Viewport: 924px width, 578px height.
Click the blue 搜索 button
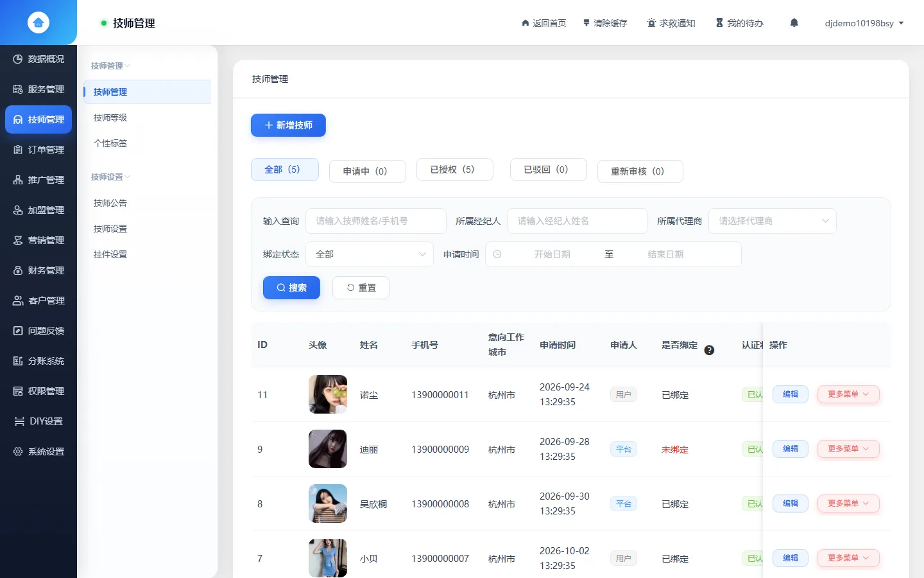coord(291,288)
